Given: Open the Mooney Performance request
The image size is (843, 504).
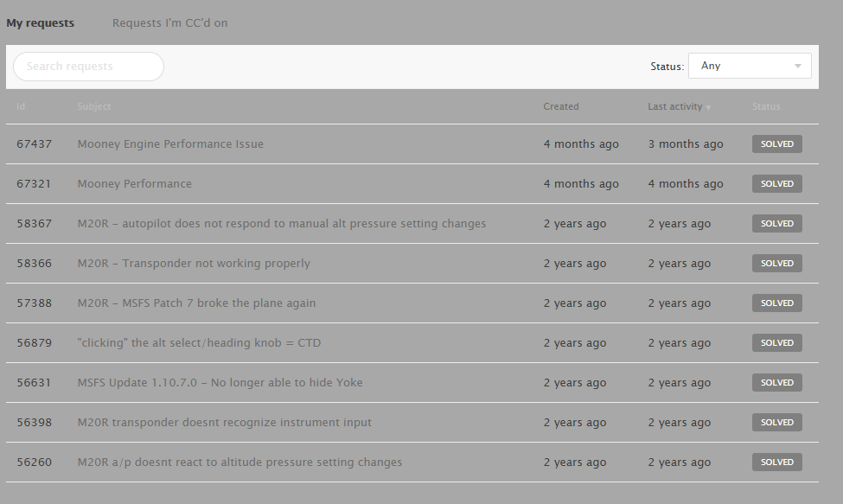Looking at the screenshot, I should point(134,184).
